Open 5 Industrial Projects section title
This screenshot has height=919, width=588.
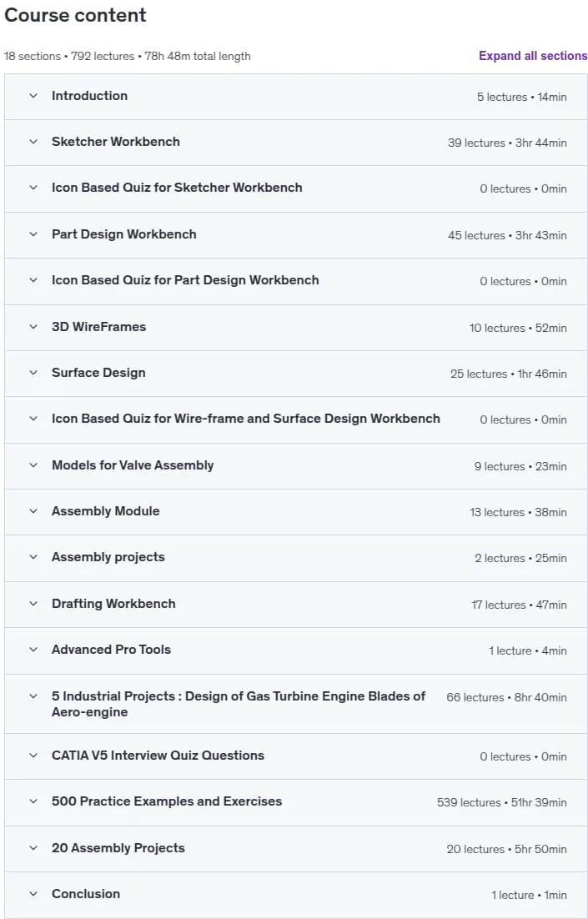[x=239, y=704]
